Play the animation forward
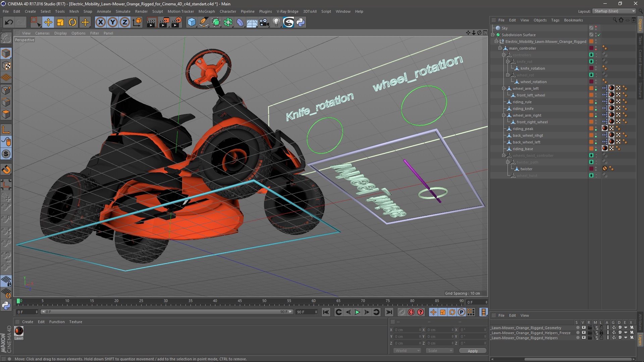Image resolution: width=644 pixels, height=362 pixels. [x=357, y=312]
